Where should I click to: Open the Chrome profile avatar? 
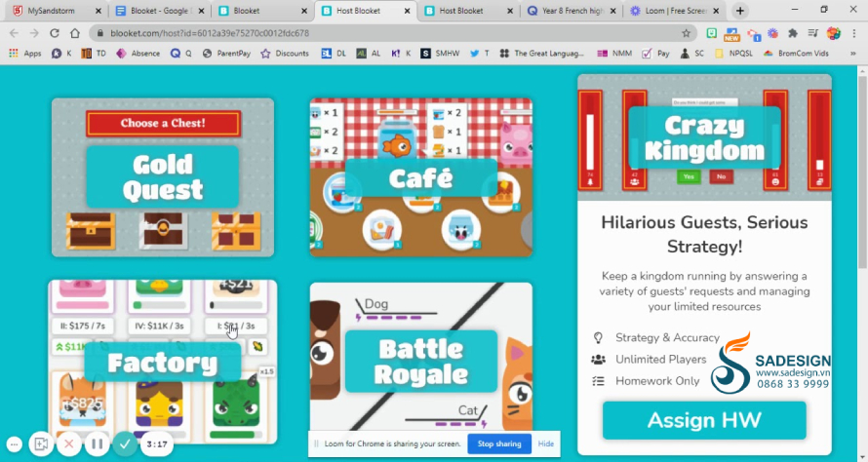click(x=834, y=33)
